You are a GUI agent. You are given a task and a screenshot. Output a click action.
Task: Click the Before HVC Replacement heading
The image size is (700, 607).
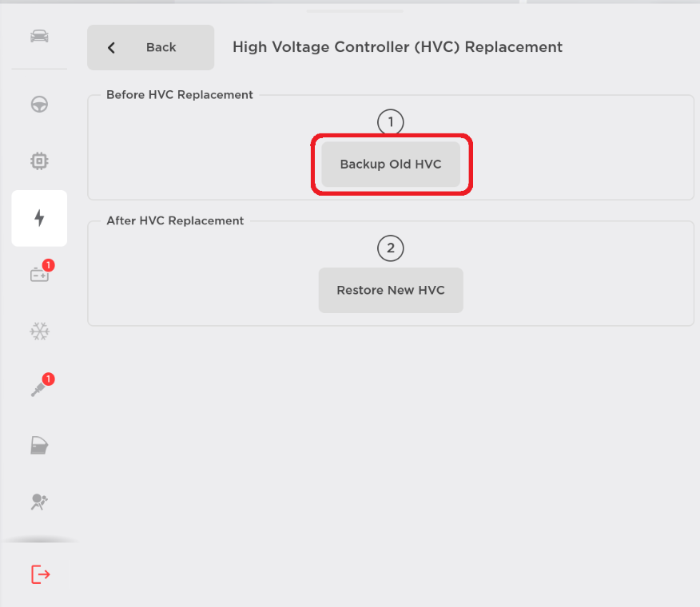click(180, 95)
